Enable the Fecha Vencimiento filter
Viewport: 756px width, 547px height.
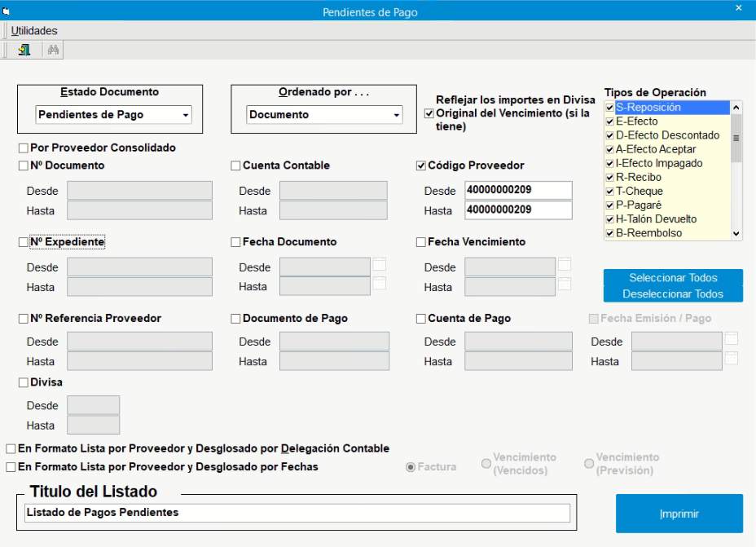[x=421, y=241]
